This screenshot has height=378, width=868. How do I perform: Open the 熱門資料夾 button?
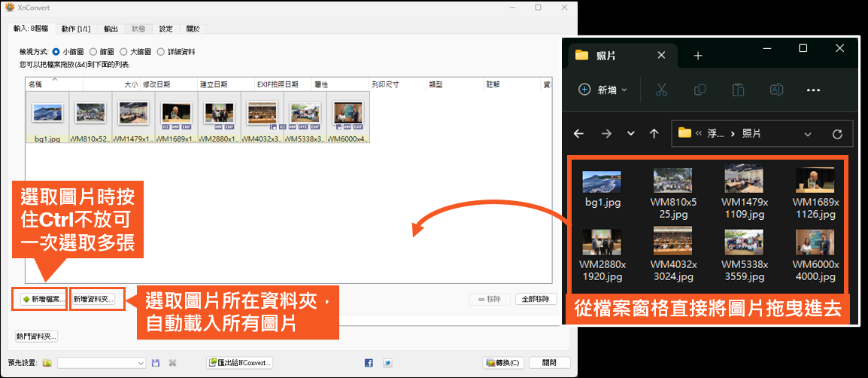37,337
